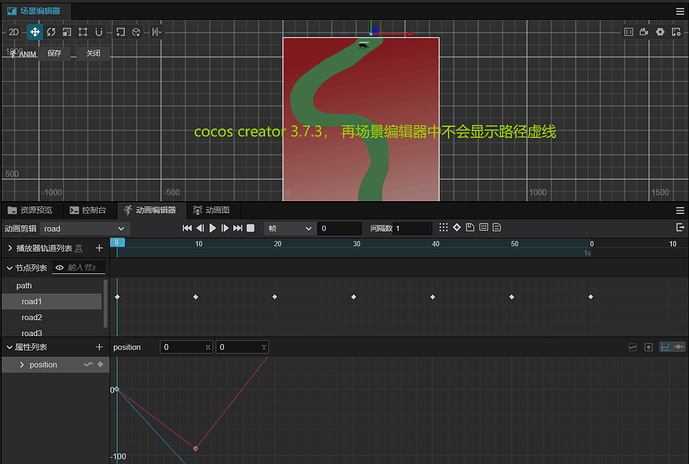Step to the next frame
689x464 pixels.
pos(225,228)
